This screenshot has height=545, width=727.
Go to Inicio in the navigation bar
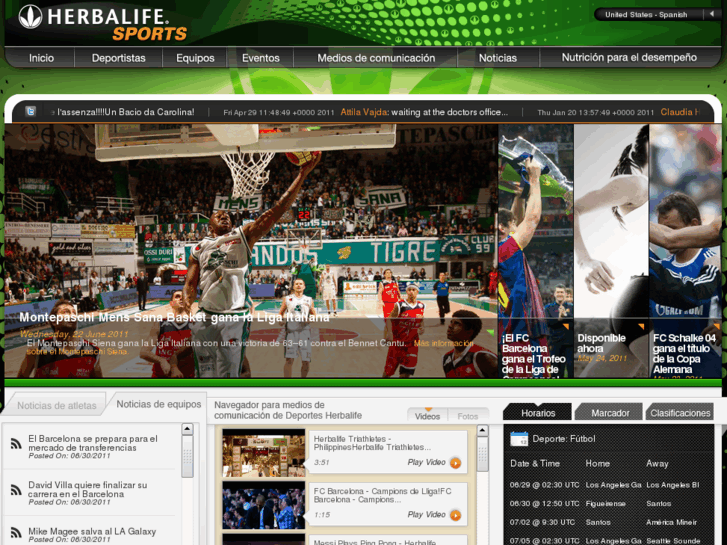click(x=41, y=58)
